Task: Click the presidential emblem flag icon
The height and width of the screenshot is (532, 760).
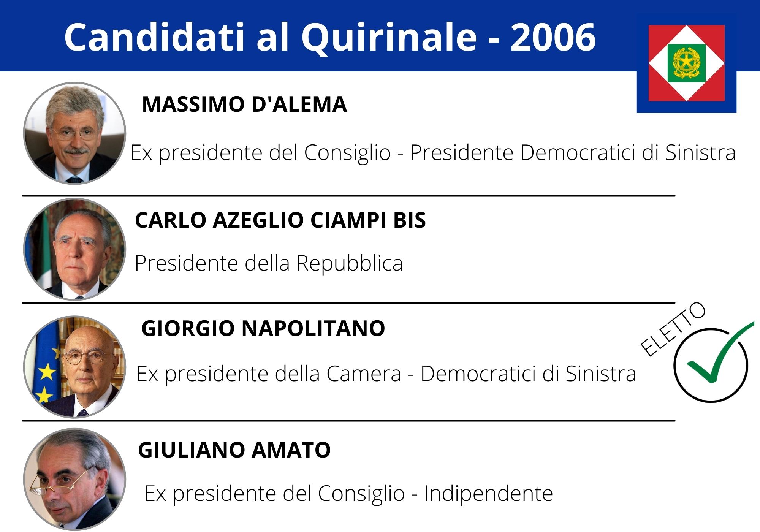Action: pyautogui.click(x=687, y=63)
